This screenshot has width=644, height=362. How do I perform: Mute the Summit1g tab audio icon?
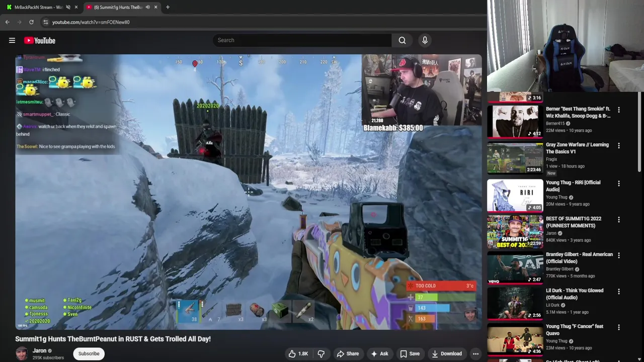tap(147, 7)
